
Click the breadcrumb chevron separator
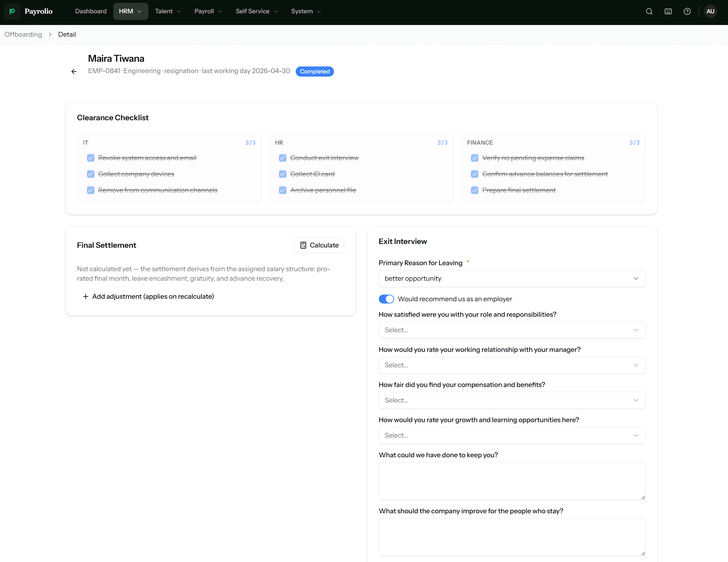[50, 35]
